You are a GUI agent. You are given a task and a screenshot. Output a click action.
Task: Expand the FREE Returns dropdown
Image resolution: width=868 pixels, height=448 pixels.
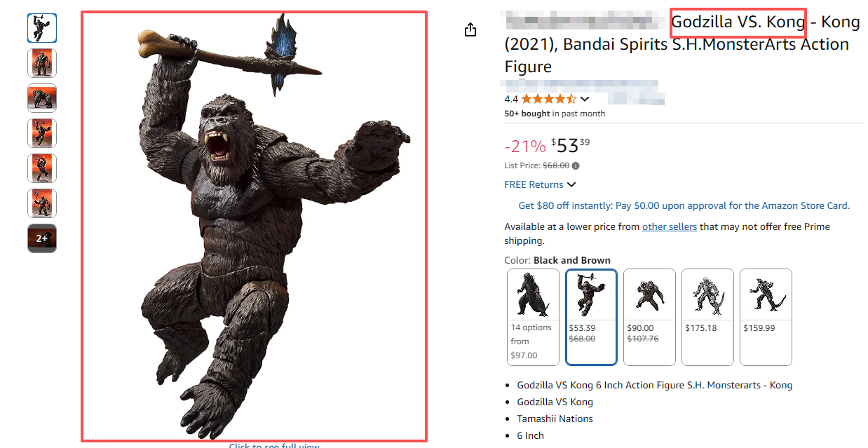tap(571, 184)
